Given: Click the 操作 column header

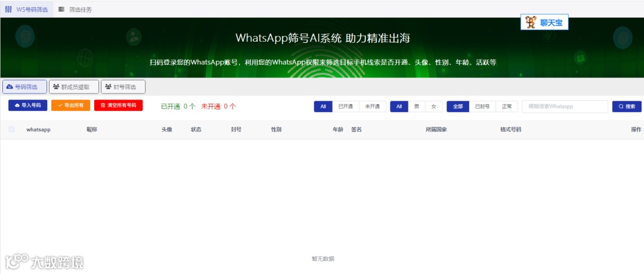Looking at the screenshot, I should [636, 130].
